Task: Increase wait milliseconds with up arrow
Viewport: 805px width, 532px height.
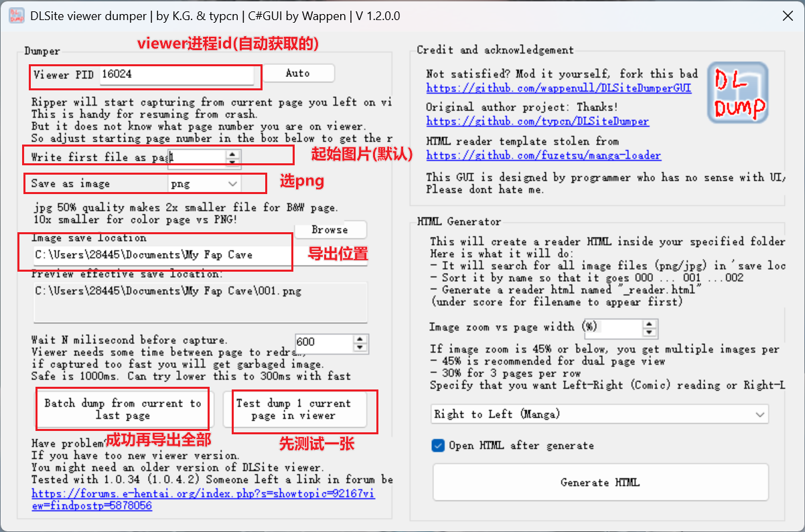Action: (361, 337)
